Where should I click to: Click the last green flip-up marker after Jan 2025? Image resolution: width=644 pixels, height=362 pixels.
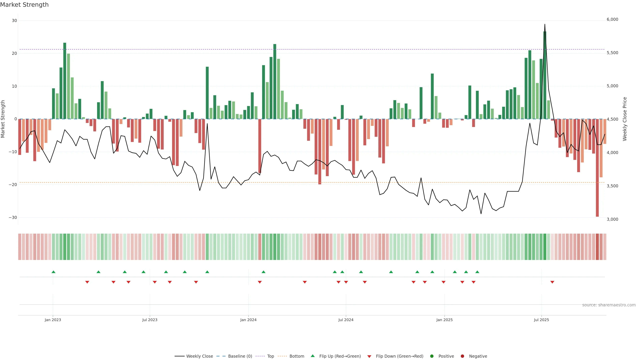477,272
